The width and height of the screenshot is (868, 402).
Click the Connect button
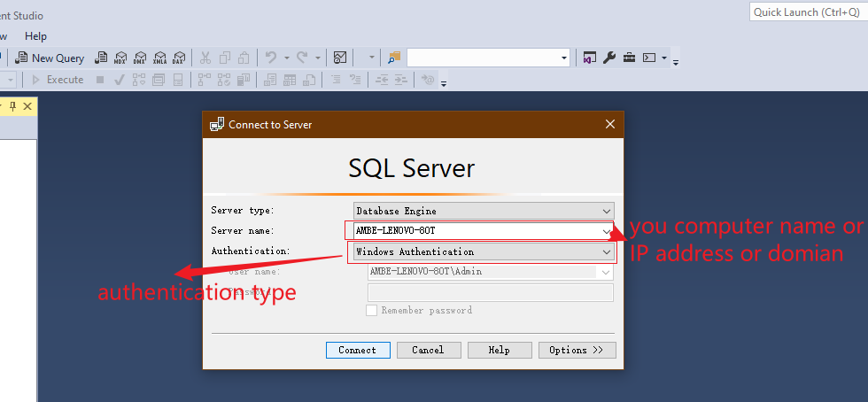[x=358, y=350]
